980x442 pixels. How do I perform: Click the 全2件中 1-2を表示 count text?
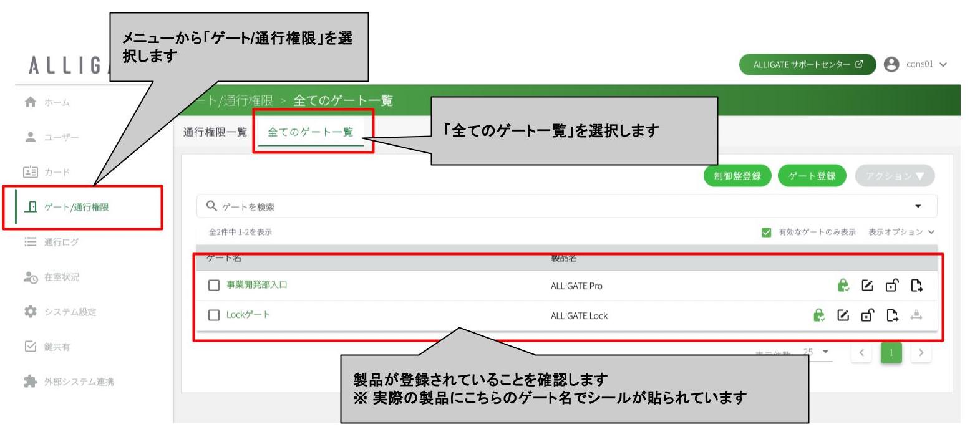[240, 232]
